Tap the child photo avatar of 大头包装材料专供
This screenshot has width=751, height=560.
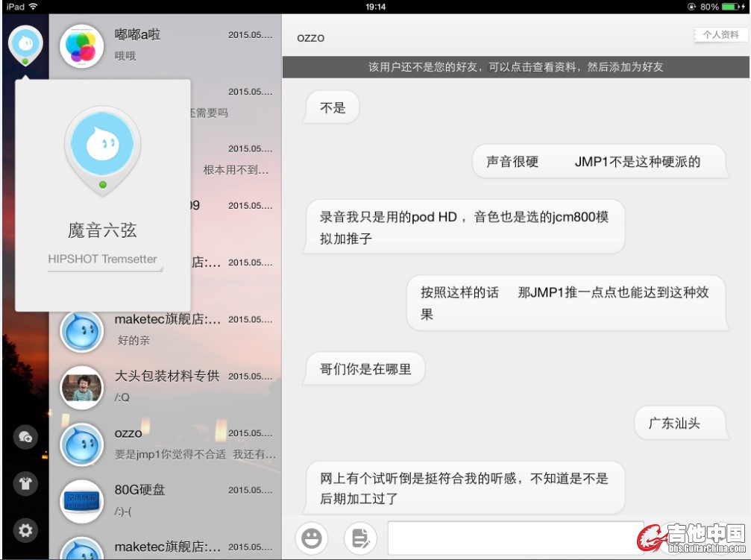click(x=82, y=388)
